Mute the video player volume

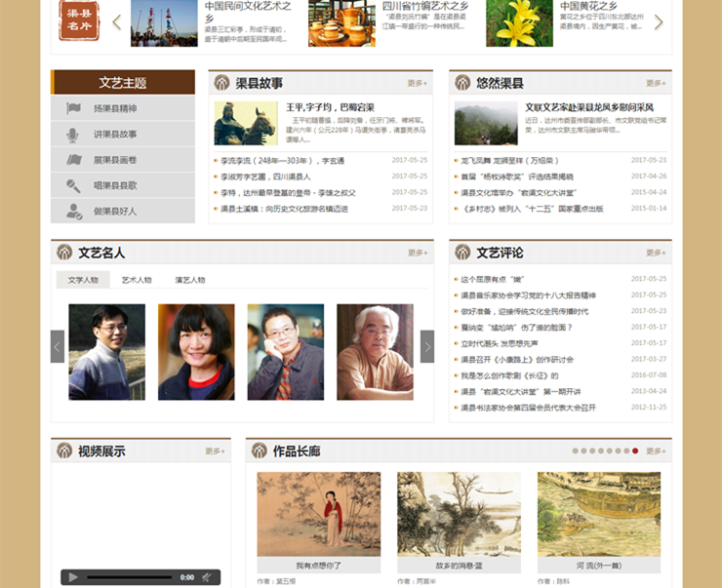click(x=207, y=577)
